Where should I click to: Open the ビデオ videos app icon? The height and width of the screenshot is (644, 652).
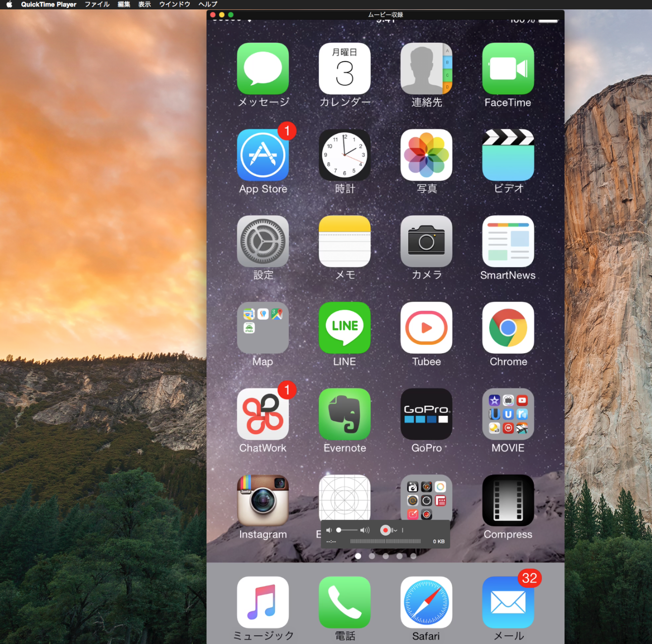coord(508,155)
